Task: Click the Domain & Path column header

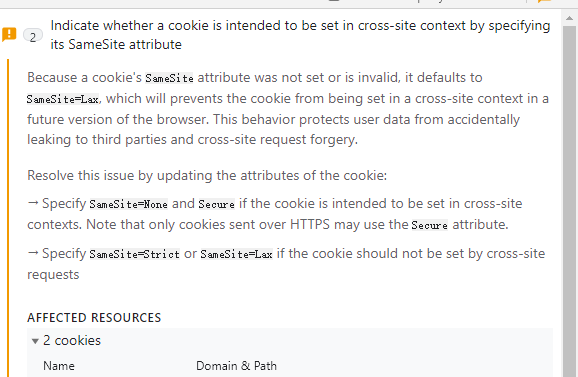Action: click(x=236, y=366)
